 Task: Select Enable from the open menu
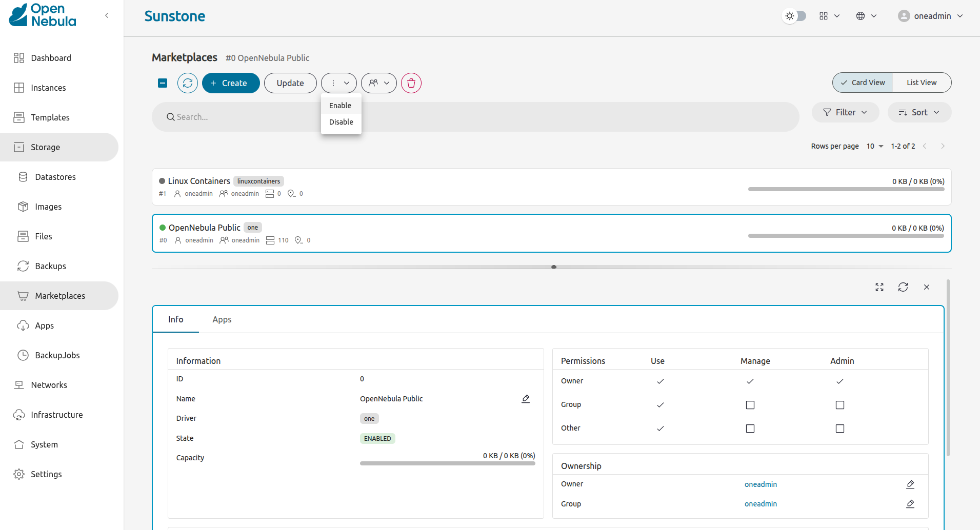(341, 105)
